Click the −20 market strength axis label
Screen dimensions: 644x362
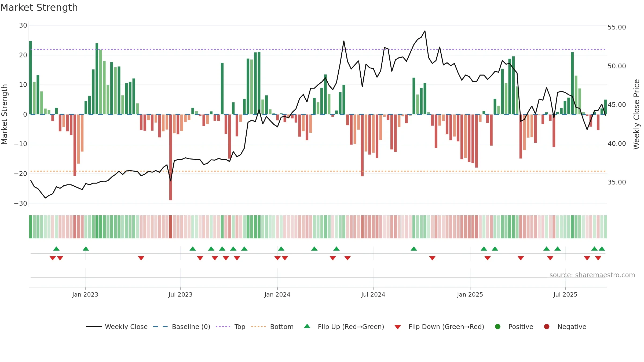click(21, 174)
